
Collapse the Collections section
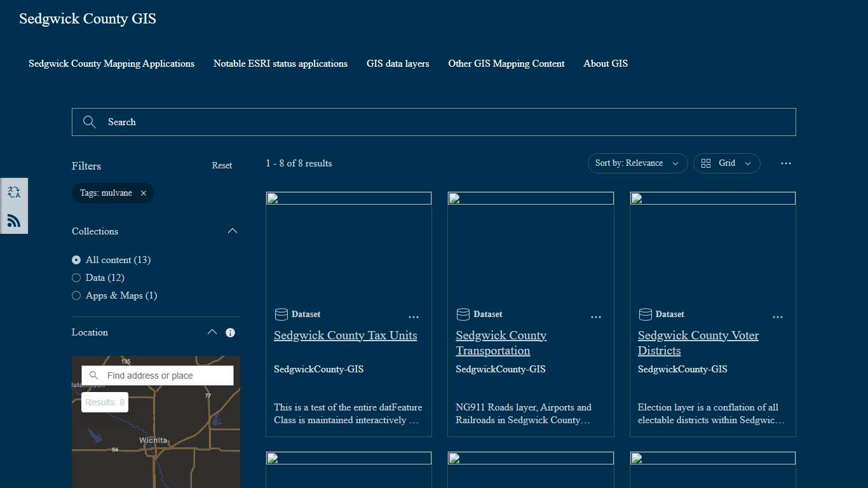(233, 231)
